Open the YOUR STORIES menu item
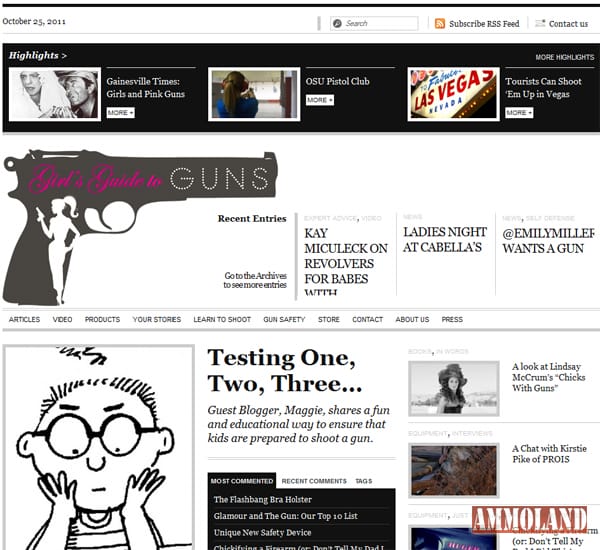 pyautogui.click(x=157, y=319)
